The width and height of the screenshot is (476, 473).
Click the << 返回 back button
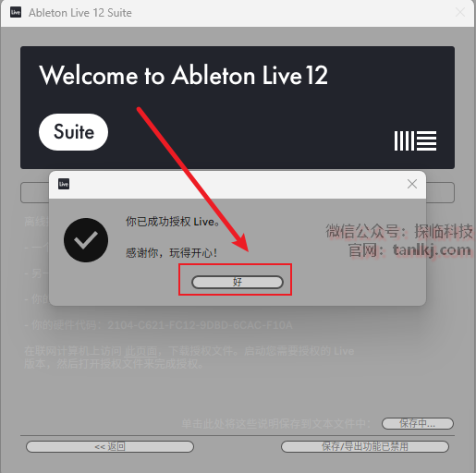tap(110, 446)
